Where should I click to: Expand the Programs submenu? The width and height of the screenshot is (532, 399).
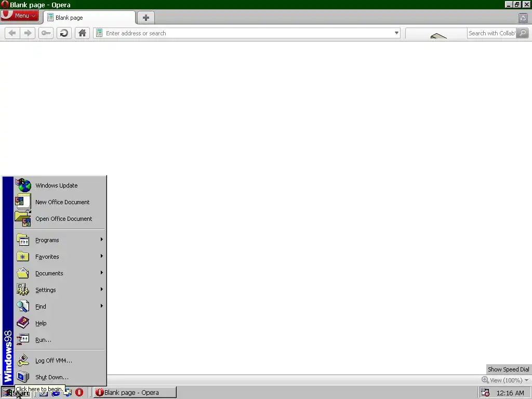point(60,240)
